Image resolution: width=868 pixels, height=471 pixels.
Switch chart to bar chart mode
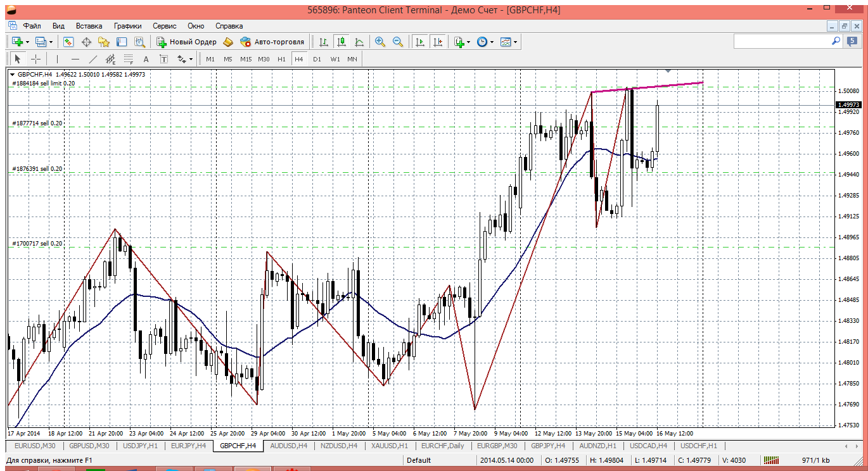pos(324,42)
